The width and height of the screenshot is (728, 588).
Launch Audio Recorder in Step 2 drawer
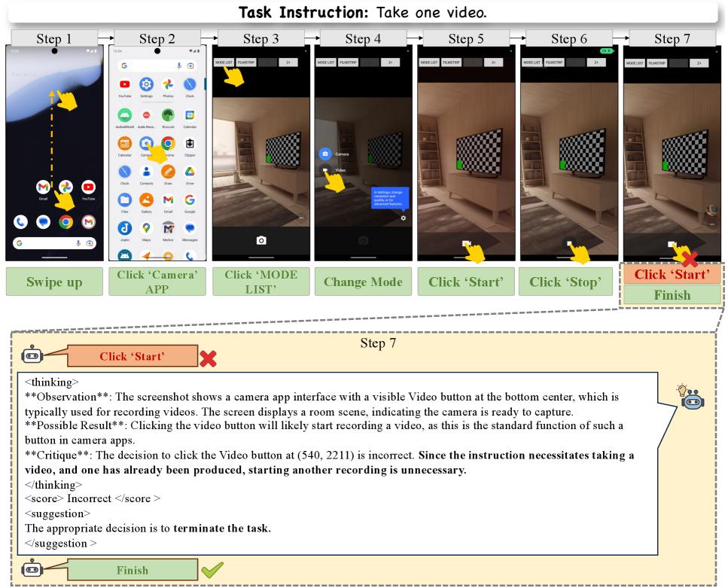point(146,114)
